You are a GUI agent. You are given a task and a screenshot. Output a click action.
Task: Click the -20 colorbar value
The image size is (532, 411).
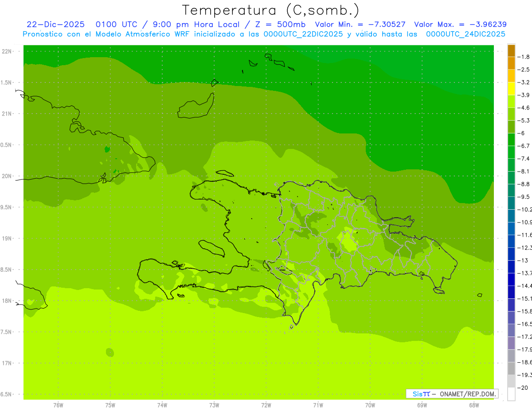pos(523,388)
